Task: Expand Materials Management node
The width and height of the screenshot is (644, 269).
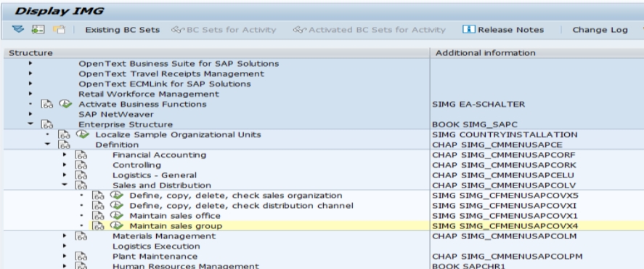Action: pyautogui.click(x=65, y=236)
